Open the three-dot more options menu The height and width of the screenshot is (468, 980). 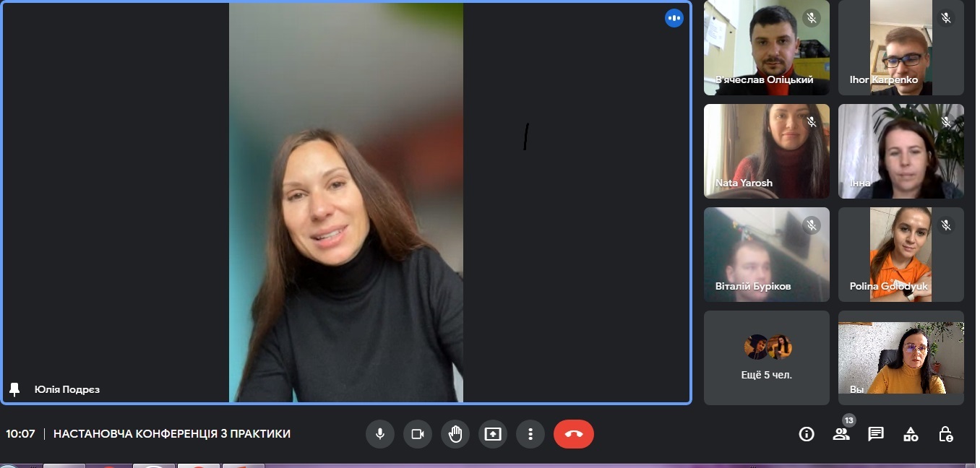pyautogui.click(x=530, y=434)
